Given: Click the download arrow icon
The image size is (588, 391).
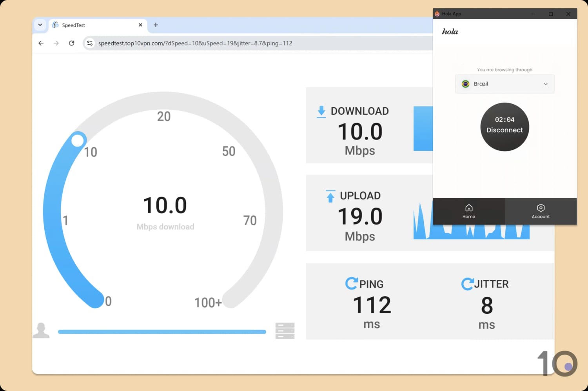Looking at the screenshot, I should pos(321,112).
